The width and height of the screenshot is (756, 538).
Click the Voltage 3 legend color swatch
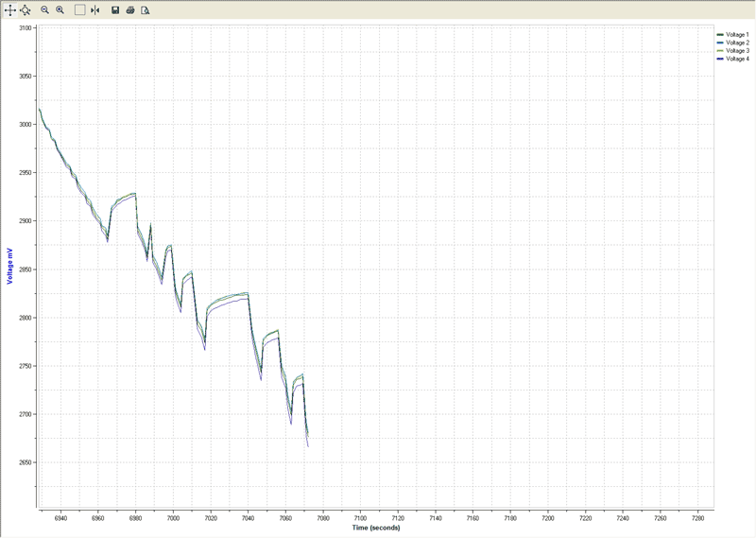click(720, 51)
